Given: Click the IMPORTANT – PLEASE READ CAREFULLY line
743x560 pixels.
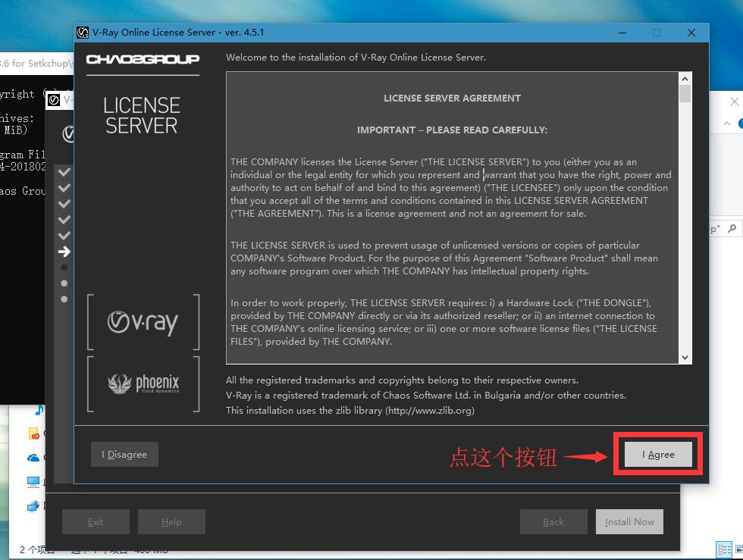Looking at the screenshot, I should tap(452, 130).
